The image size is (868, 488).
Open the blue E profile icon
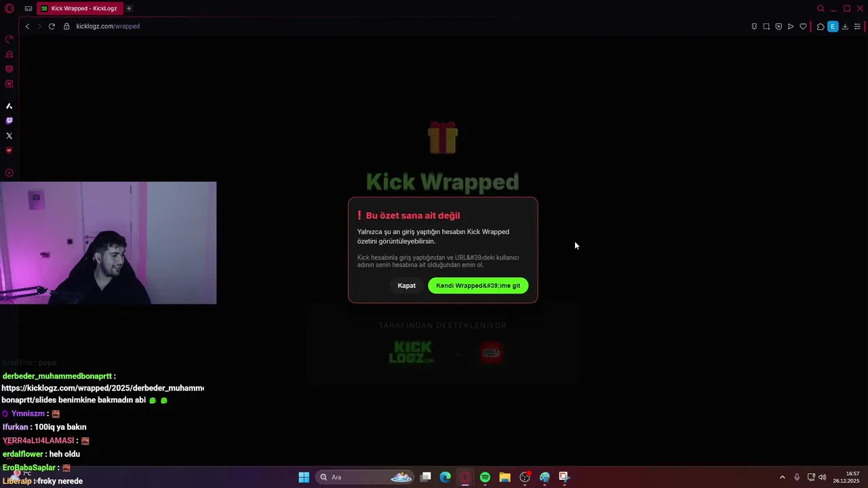click(x=833, y=26)
